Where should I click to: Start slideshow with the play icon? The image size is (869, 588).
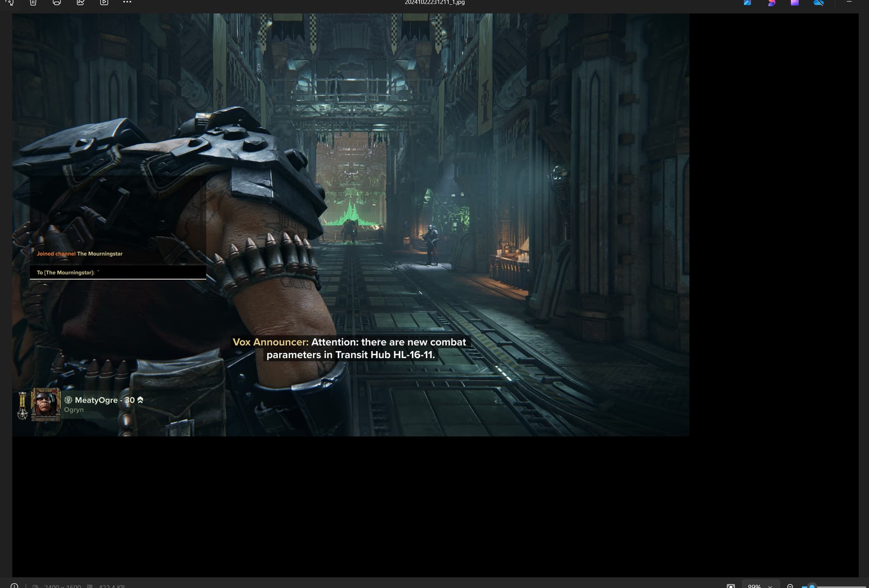104,2
